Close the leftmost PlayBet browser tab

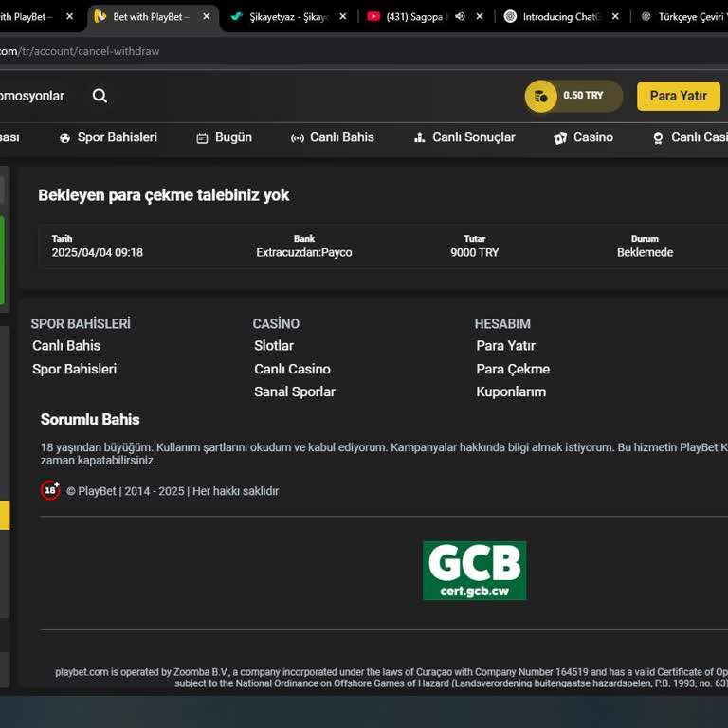pyautogui.click(x=69, y=17)
